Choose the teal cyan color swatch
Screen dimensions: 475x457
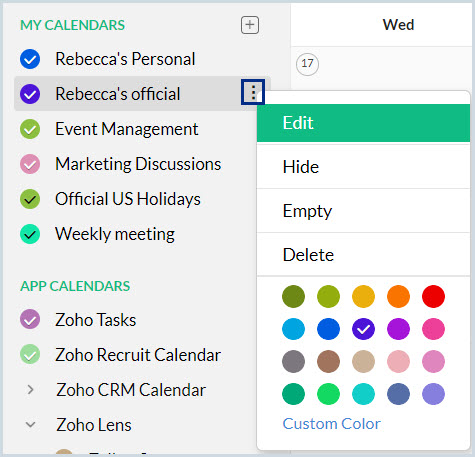[363, 394]
